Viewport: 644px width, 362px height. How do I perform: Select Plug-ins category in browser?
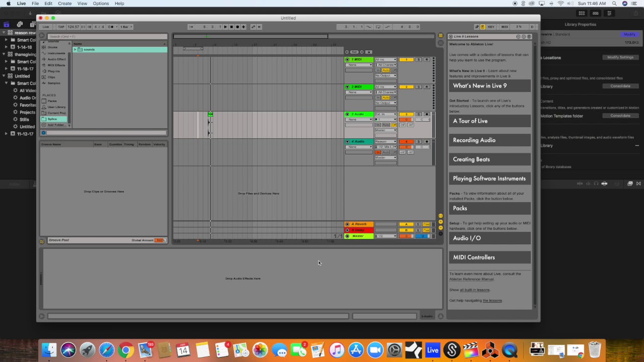53,71
